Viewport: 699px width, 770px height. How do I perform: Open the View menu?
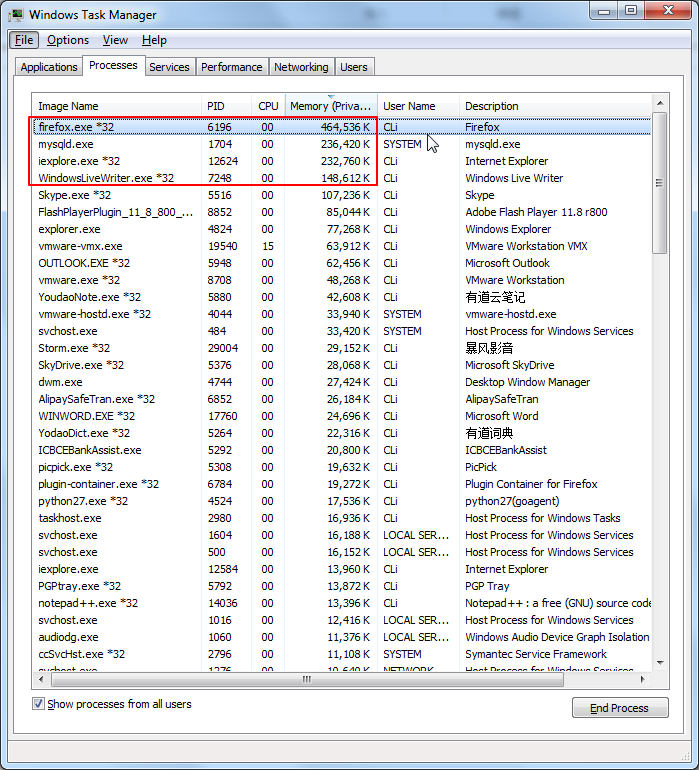(x=115, y=40)
